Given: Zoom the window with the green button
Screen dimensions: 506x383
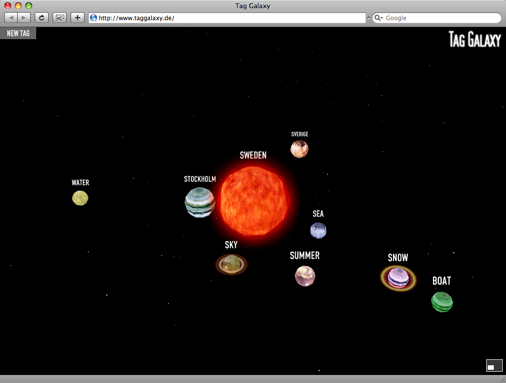Looking at the screenshot, I should tap(29, 5).
